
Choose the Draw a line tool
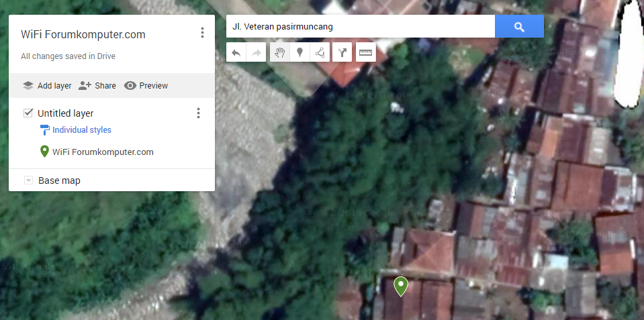click(320, 52)
